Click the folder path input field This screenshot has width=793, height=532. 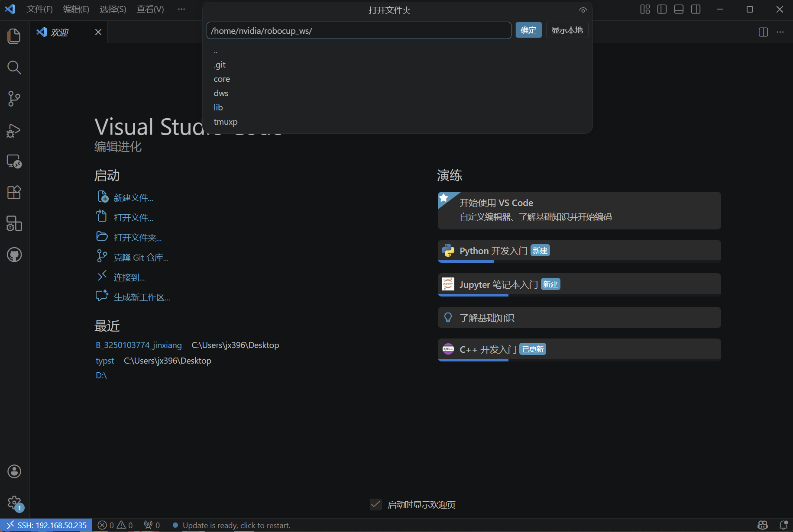point(359,30)
